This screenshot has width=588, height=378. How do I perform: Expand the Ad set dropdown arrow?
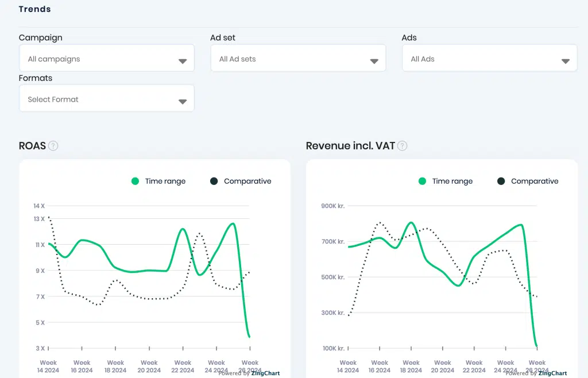pyautogui.click(x=374, y=61)
